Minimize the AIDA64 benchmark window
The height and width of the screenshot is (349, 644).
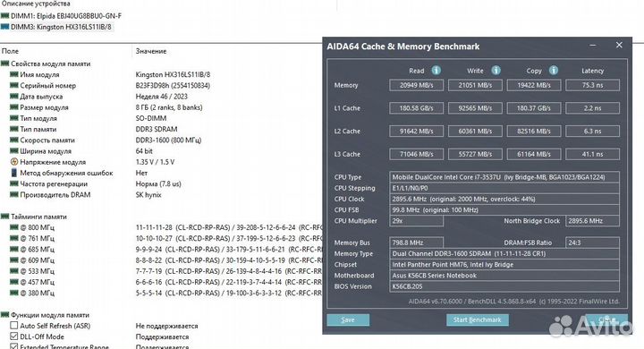pyautogui.click(x=593, y=46)
